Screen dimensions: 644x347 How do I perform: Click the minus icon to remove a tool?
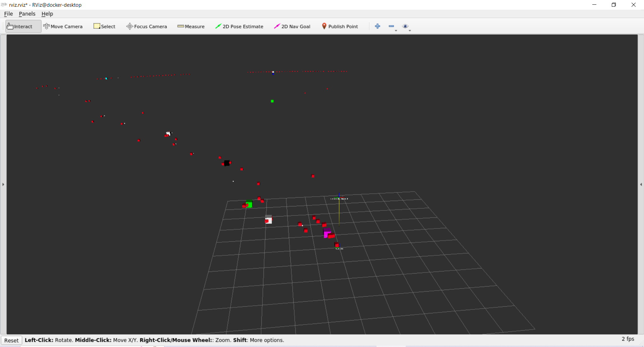coord(391,26)
